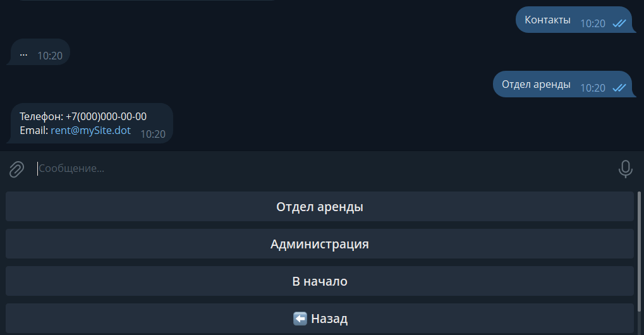The image size is (644, 335).
Task: Select the sent Контакты message bubble
Action: (547, 20)
